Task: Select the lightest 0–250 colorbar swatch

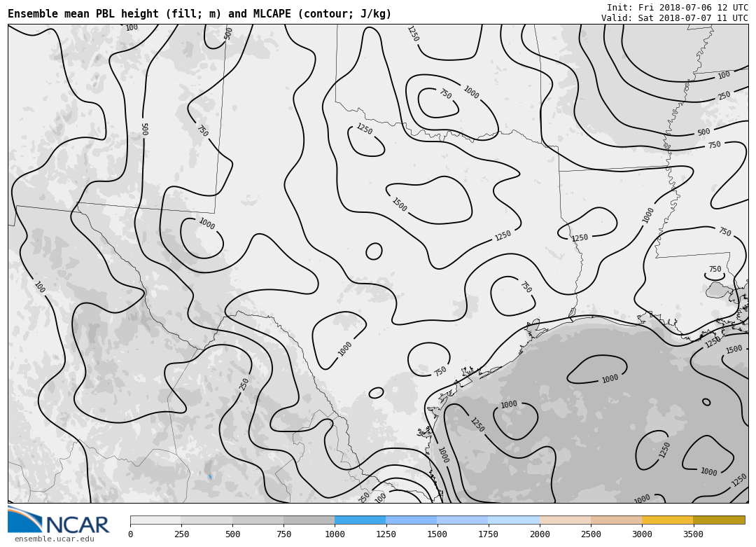Action: 155,520
